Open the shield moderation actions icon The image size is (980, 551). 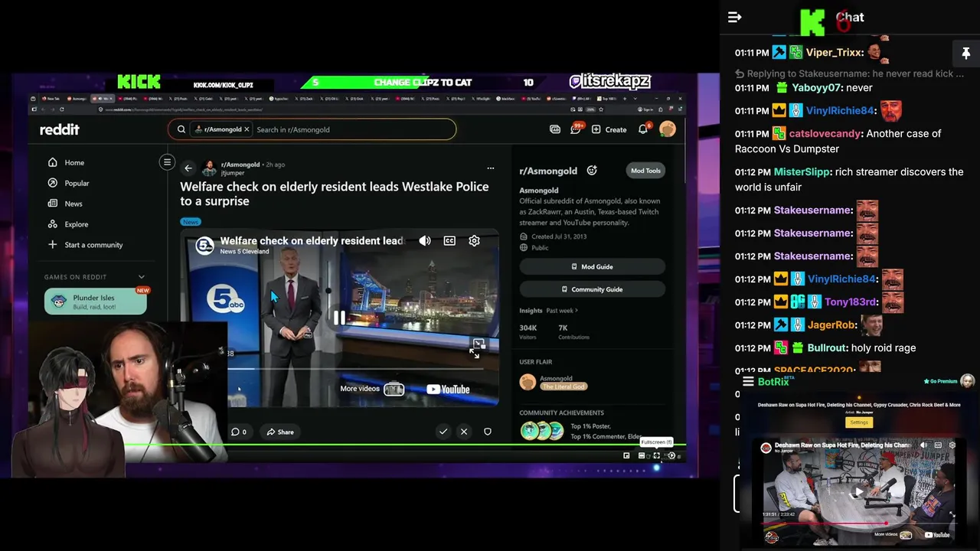pos(488,432)
